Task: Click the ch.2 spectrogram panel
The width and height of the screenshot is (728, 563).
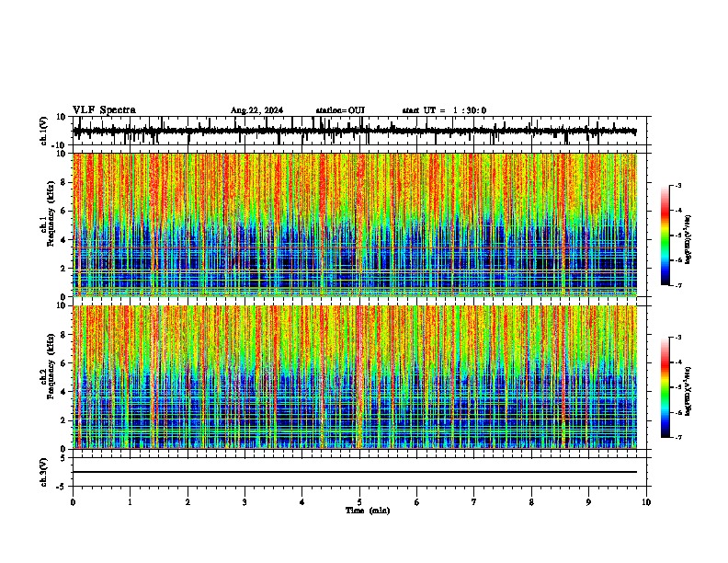Action: [355, 377]
